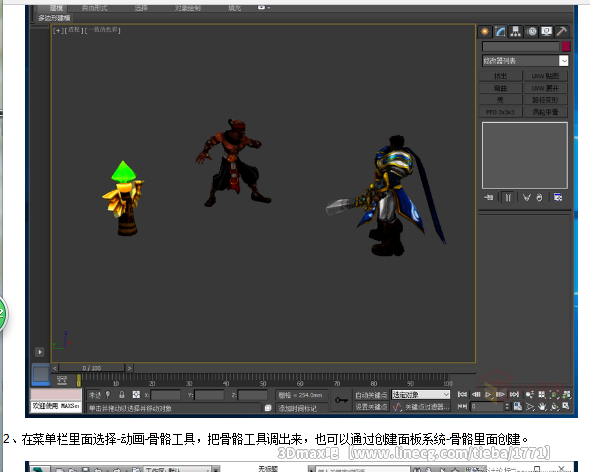Click the frame number spinner arrows
The height and width of the screenshot is (472, 590).
pyautogui.click(x=507, y=407)
